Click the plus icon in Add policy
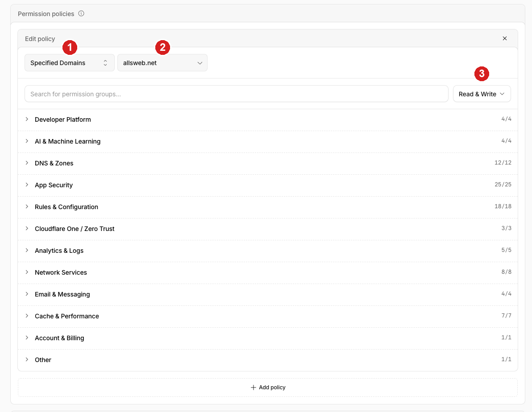Viewport: 532px width, 412px height. pyautogui.click(x=253, y=387)
